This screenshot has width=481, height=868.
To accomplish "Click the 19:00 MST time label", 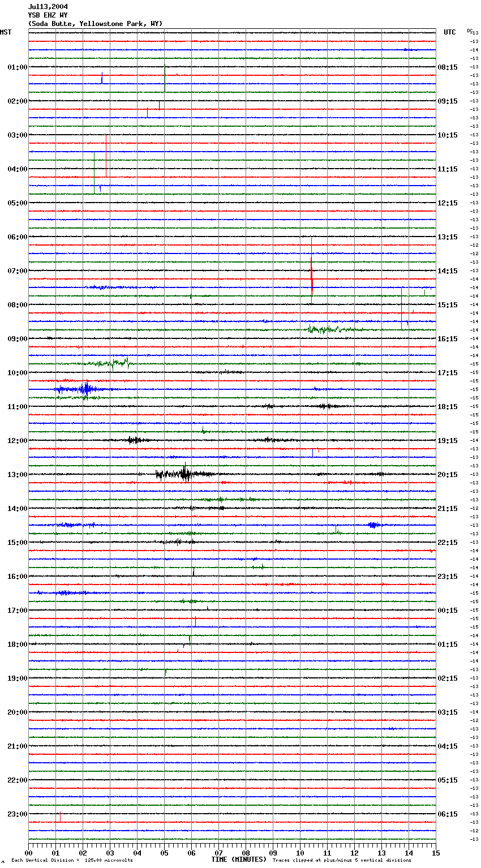I will click(x=18, y=678).
